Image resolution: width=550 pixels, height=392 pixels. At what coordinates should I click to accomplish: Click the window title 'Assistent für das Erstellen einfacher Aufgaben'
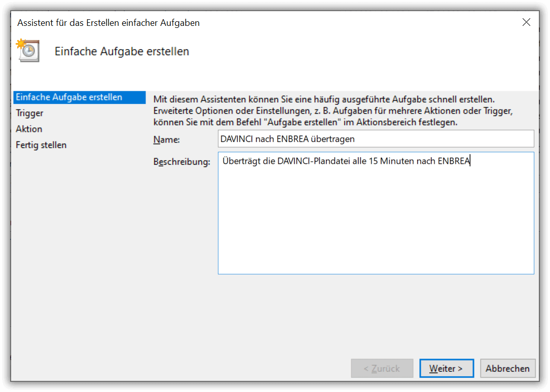coord(108,23)
